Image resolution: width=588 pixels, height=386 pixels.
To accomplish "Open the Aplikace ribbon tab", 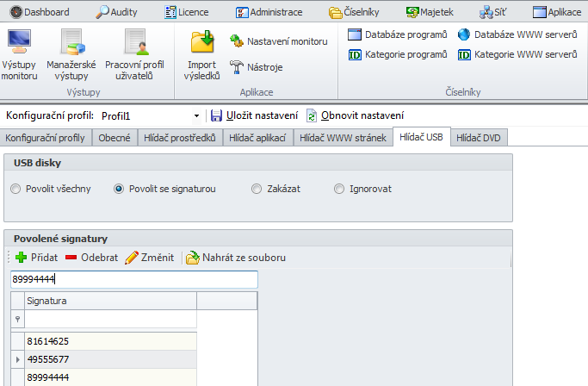I will click(x=557, y=12).
